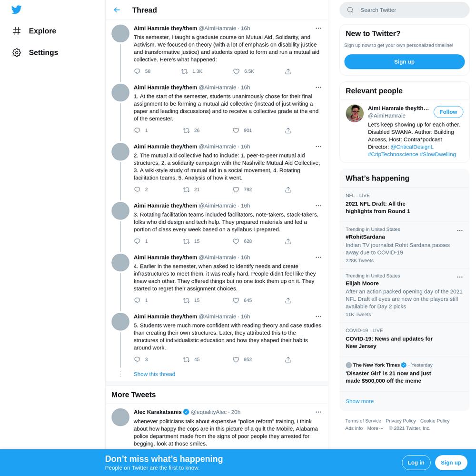
Task: Like the tweet with 901 likes
Action: click(236, 130)
